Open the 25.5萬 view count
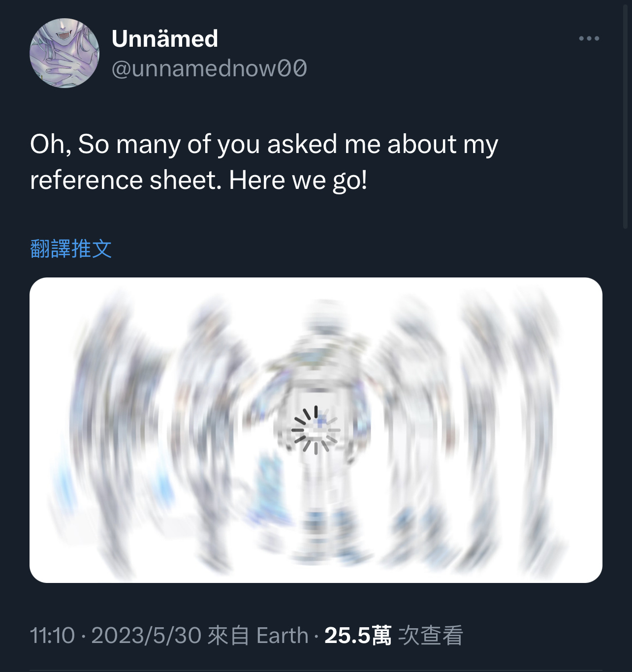The height and width of the screenshot is (672, 632). point(358,635)
